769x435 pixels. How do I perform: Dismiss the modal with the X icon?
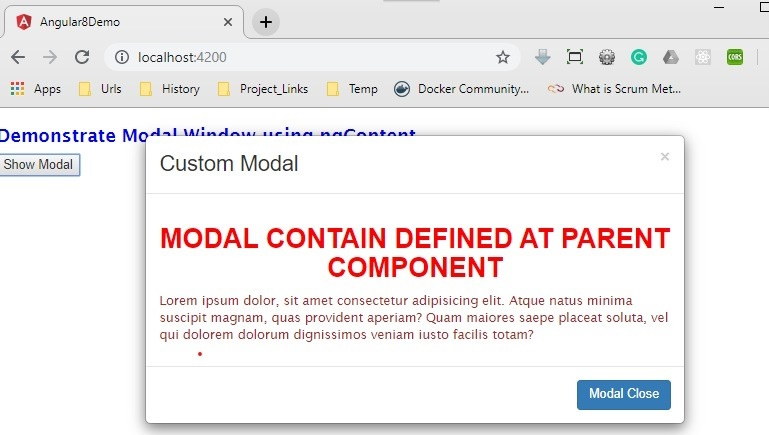click(665, 156)
